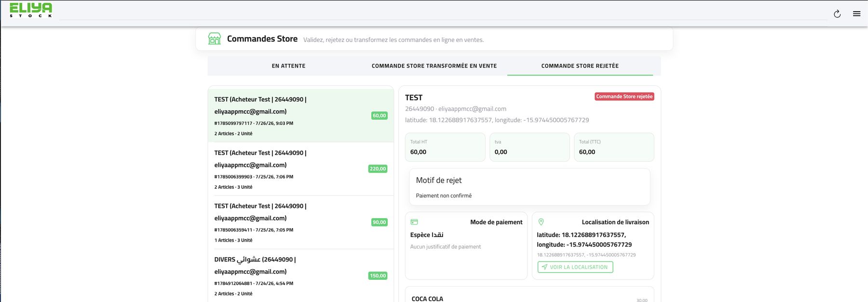
Task: Select the DIVERS order #1784912064881
Action: tap(301, 275)
